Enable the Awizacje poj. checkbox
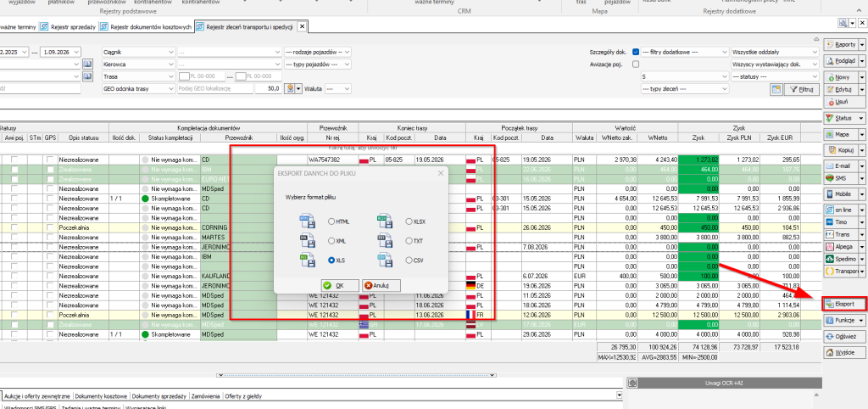 [x=636, y=64]
